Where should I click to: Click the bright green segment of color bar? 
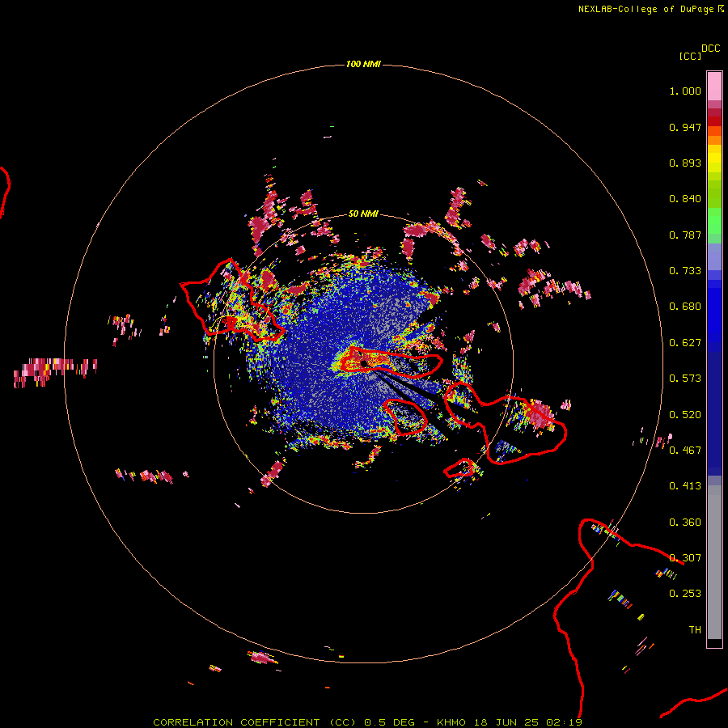pyautogui.click(x=714, y=221)
